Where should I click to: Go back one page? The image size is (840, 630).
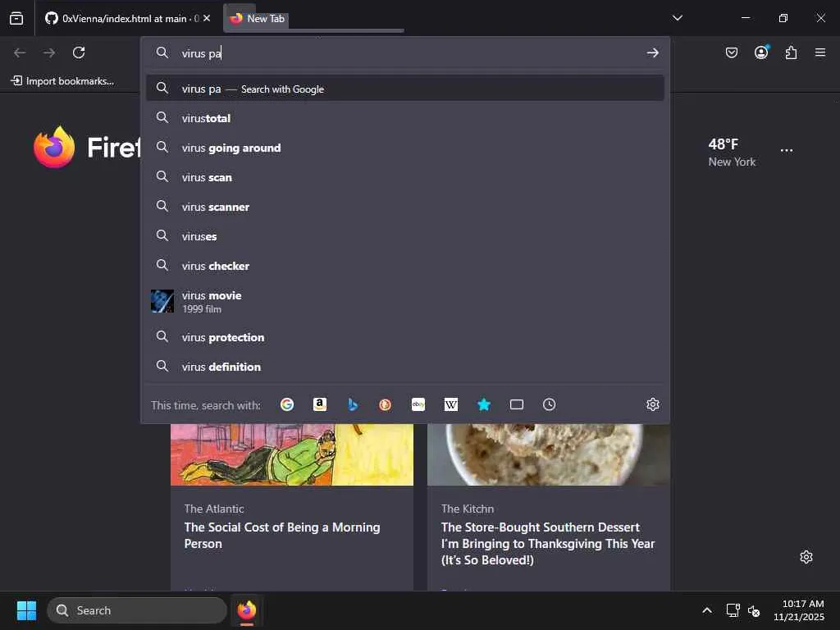click(20, 52)
